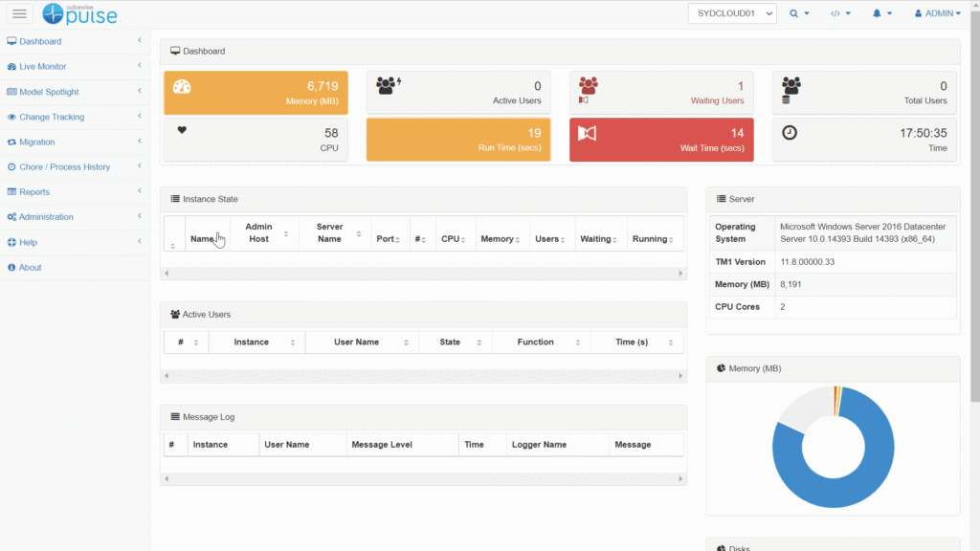This screenshot has width=980, height=551.
Task: Open the search magnifier dropdown
Action: tap(799, 13)
